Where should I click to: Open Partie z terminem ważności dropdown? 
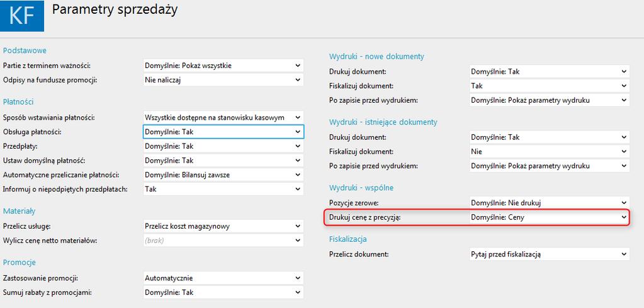coord(223,66)
